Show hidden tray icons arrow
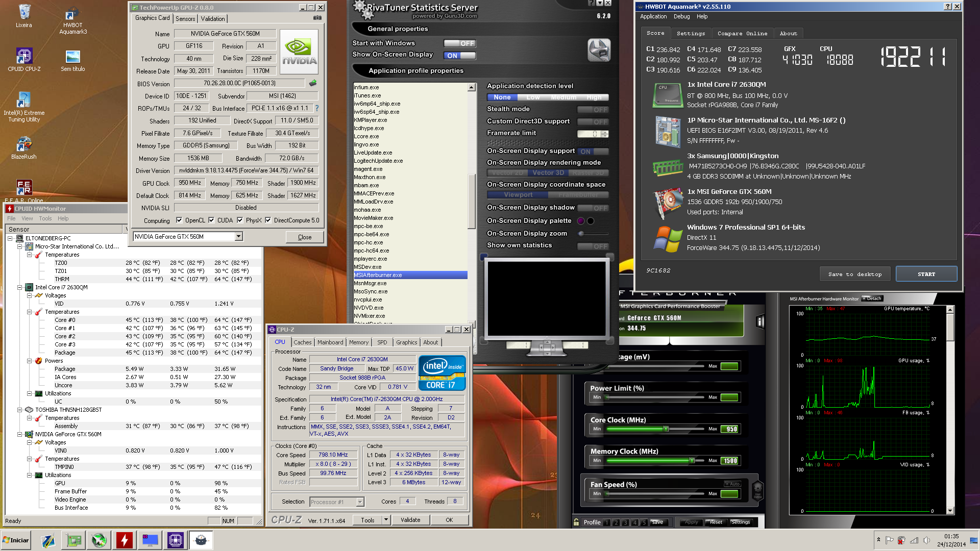This screenshot has width=980, height=551. 878,540
